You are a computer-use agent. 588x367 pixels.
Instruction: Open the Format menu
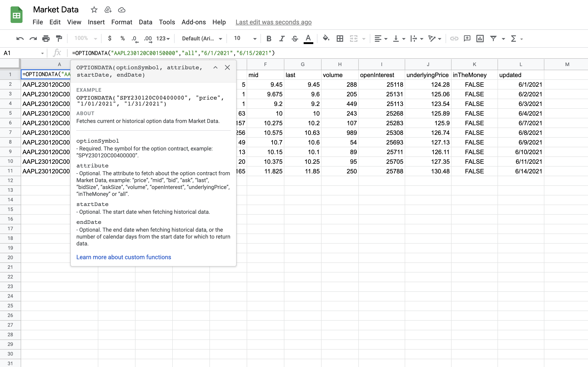(x=122, y=22)
